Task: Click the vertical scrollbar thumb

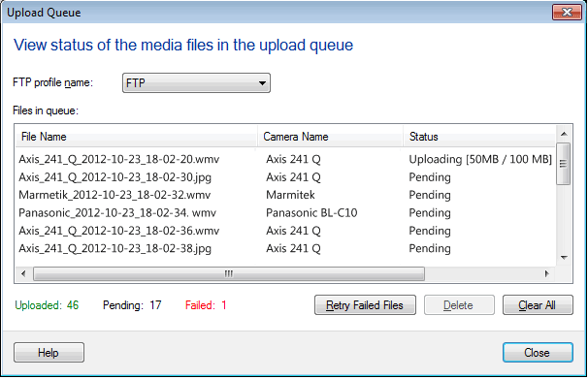Action: pos(563,164)
